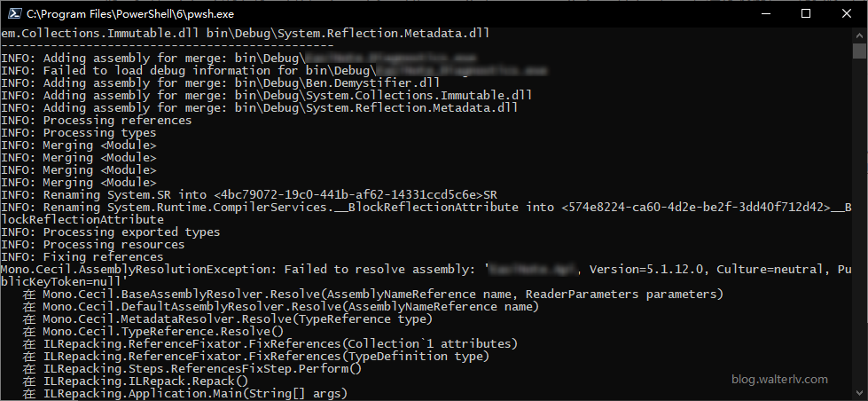868x401 pixels.
Task: Click the ILRepacking.Application.Main stack trace line
Action: point(195,393)
